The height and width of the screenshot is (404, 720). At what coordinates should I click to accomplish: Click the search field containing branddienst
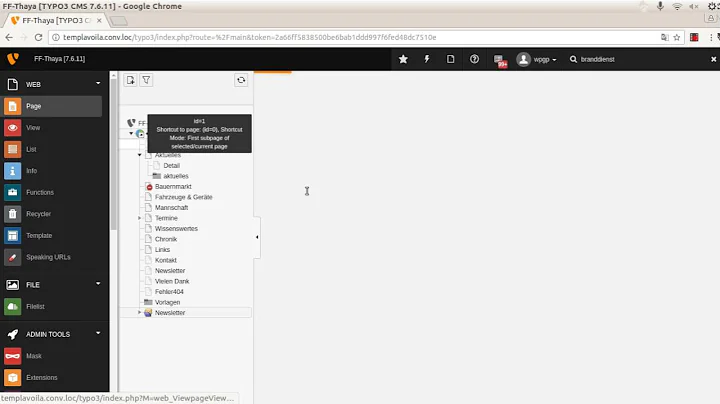(638, 59)
